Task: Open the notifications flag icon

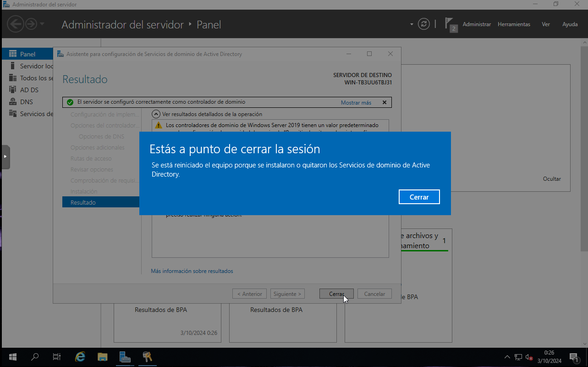Action: click(x=451, y=24)
